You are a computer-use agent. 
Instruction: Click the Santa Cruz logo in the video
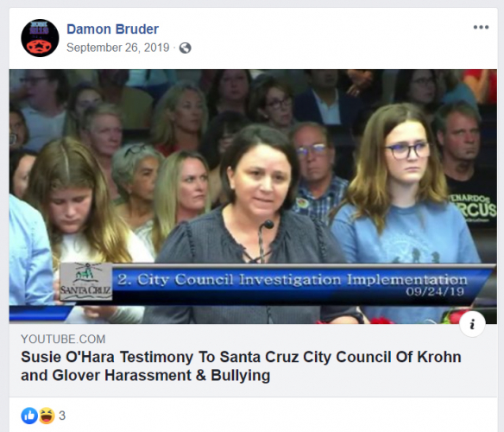coord(85,282)
